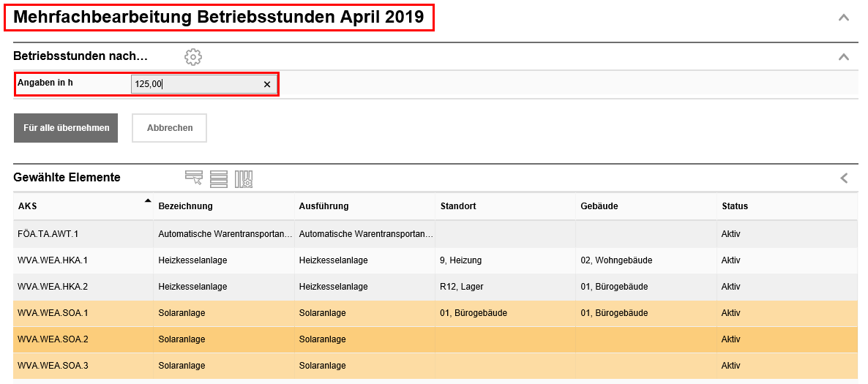Click the Standort cell '9, Heizung'
This screenshot has height=384, width=868.
[460, 260]
